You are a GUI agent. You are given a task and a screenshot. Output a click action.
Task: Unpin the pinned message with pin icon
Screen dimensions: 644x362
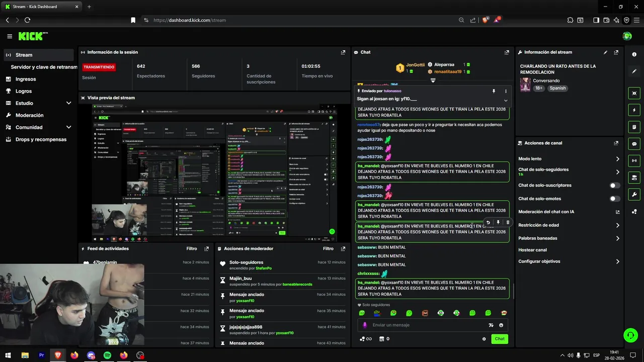coord(494,91)
